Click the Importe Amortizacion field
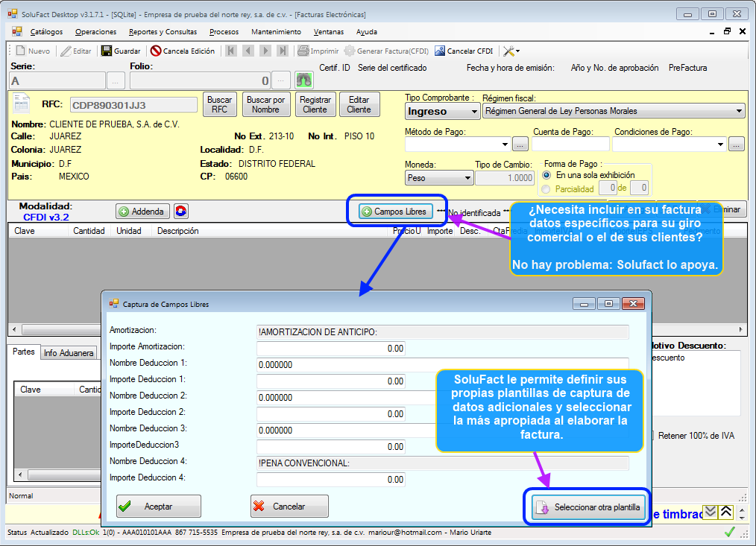The height and width of the screenshot is (546, 756). [331, 349]
